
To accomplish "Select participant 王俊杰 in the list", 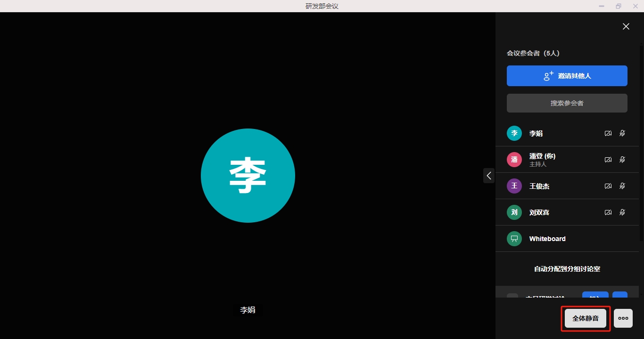I will point(539,186).
